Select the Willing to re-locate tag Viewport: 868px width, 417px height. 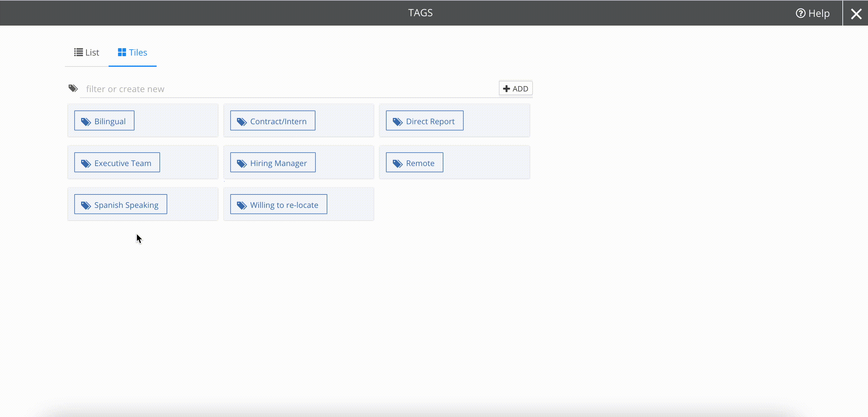point(279,204)
